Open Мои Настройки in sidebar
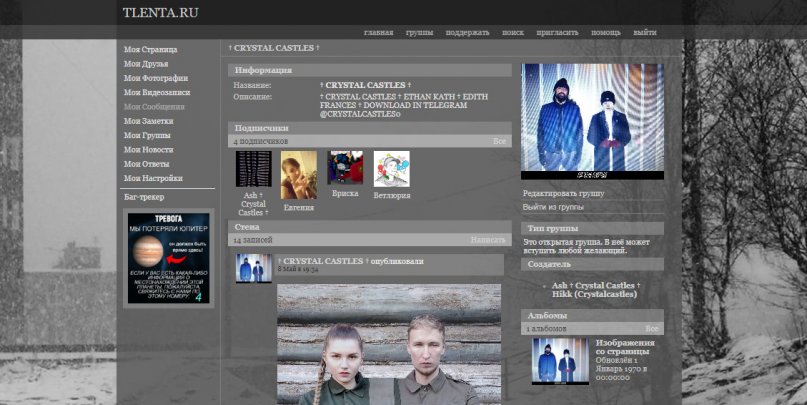 click(153, 179)
